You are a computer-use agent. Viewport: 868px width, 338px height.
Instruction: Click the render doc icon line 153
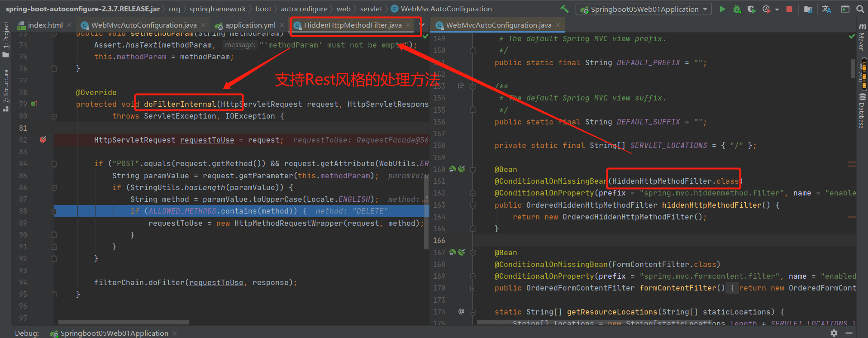point(461,86)
